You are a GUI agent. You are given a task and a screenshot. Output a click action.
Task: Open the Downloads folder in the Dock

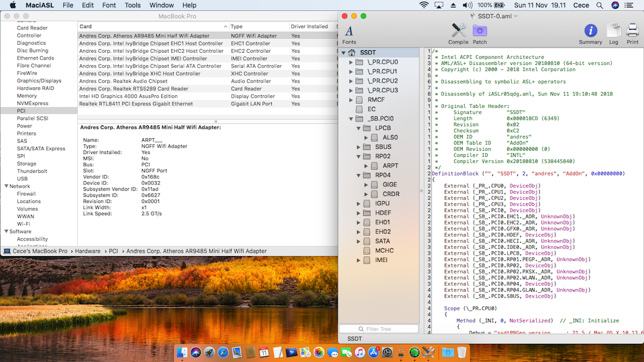point(447,352)
